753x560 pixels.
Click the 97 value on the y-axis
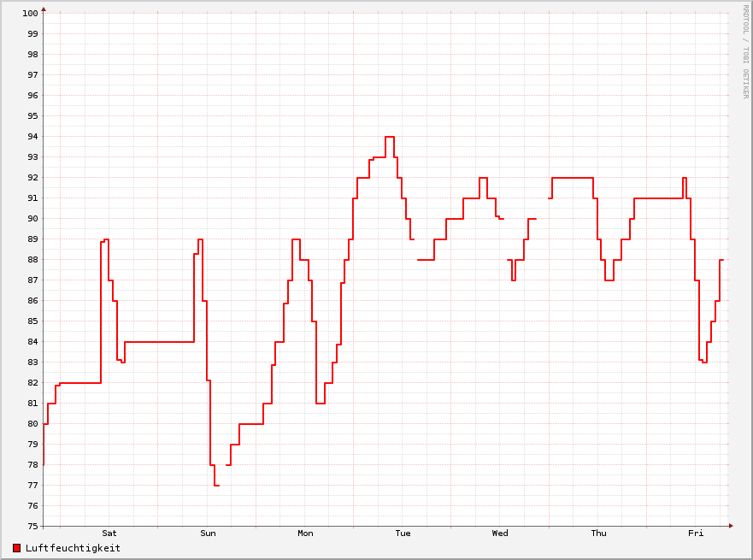point(32,75)
